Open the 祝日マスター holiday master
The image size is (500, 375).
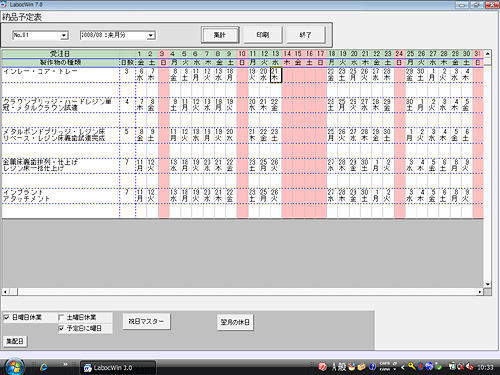click(x=146, y=321)
